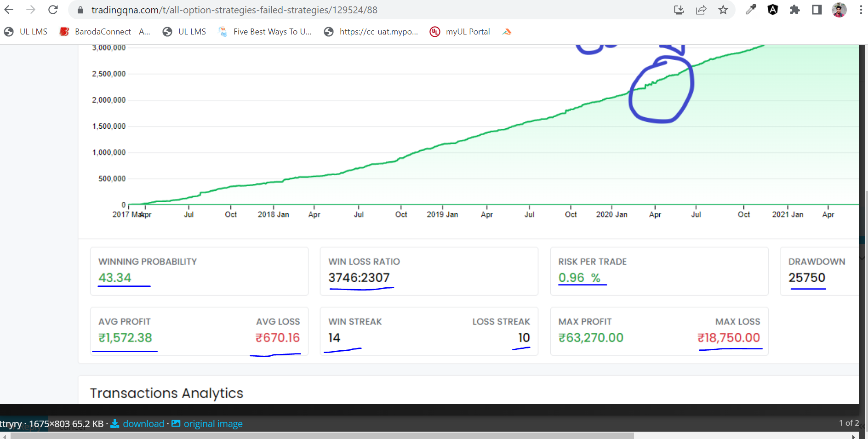Click the browser back arrow
The image size is (868, 439).
click(x=9, y=10)
